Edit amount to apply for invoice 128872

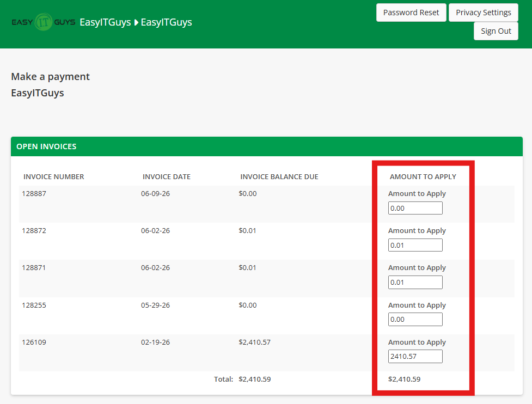[415, 245]
